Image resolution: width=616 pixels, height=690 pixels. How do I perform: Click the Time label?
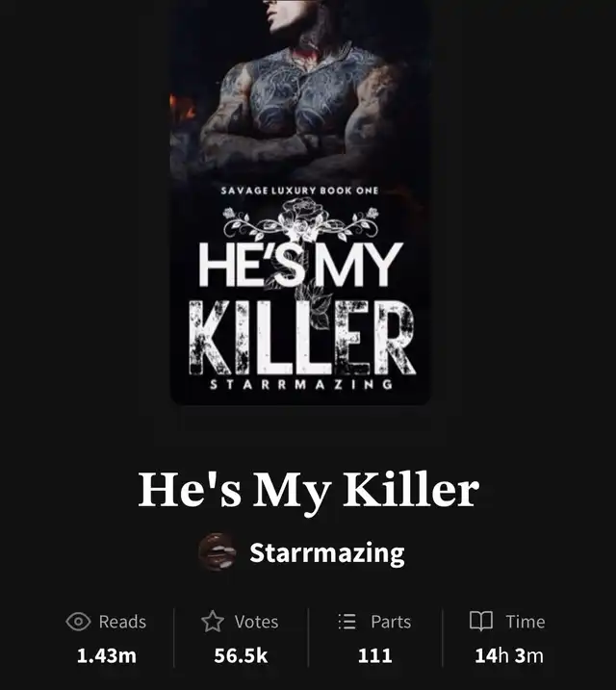click(526, 622)
